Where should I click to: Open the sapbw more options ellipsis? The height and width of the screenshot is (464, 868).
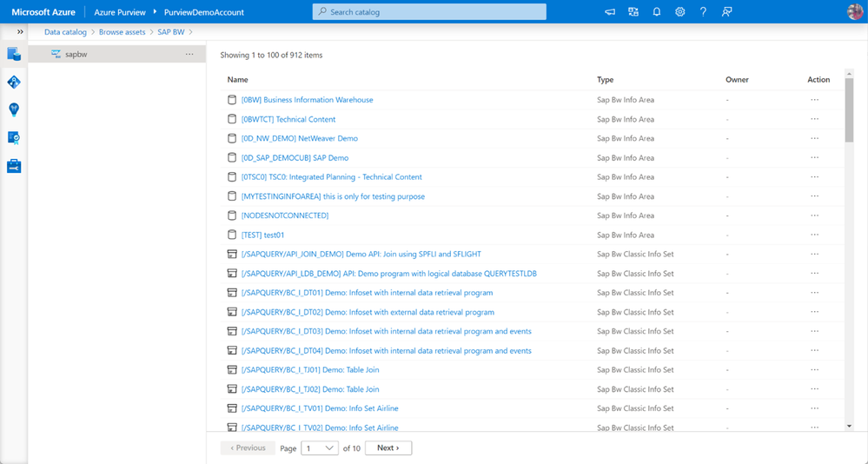pyautogui.click(x=189, y=54)
